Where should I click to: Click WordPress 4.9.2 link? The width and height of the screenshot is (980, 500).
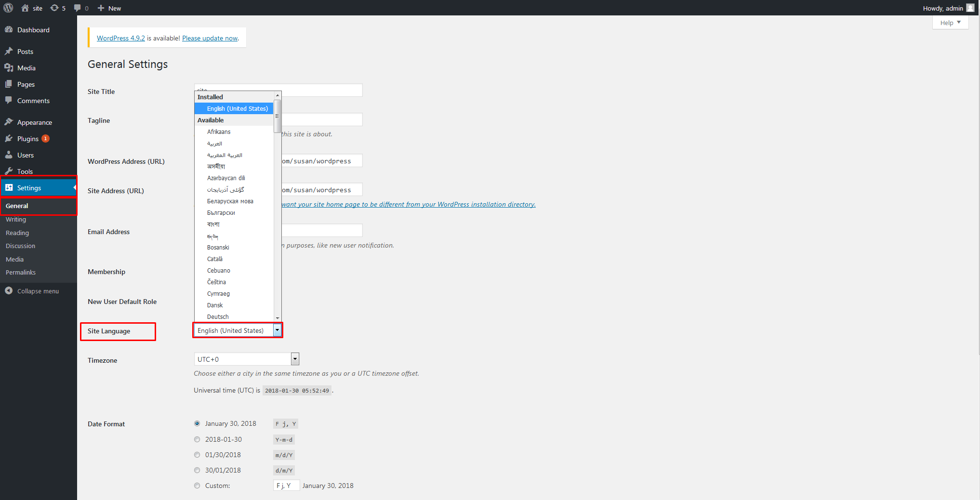coord(121,38)
